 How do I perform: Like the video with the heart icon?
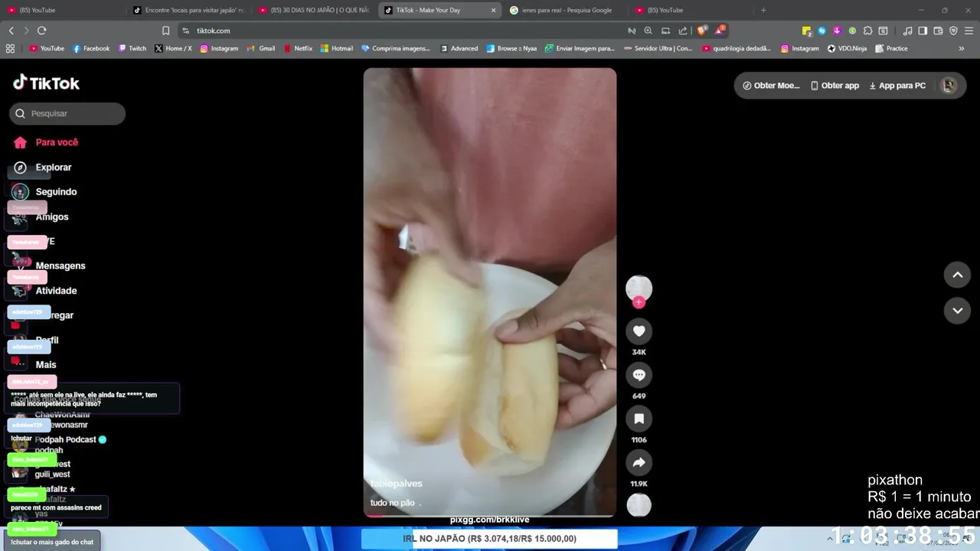click(x=639, y=331)
